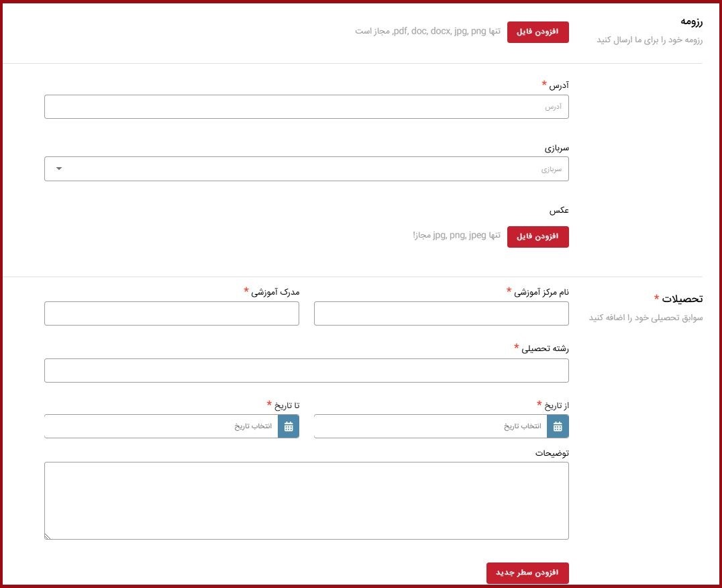Click the resize handle of توضیحات textarea
The width and height of the screenshot is (722, 588).
(x=48, y=536)
